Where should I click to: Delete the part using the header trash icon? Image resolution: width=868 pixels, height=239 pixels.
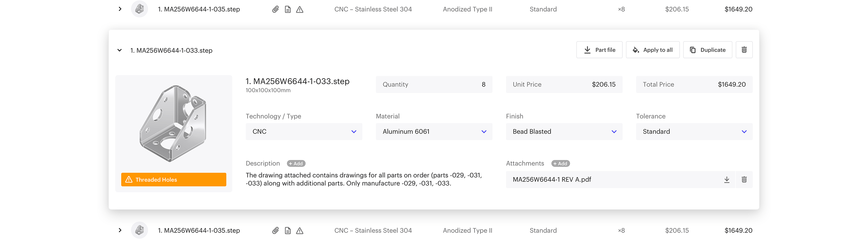click(x=744, y=50)
